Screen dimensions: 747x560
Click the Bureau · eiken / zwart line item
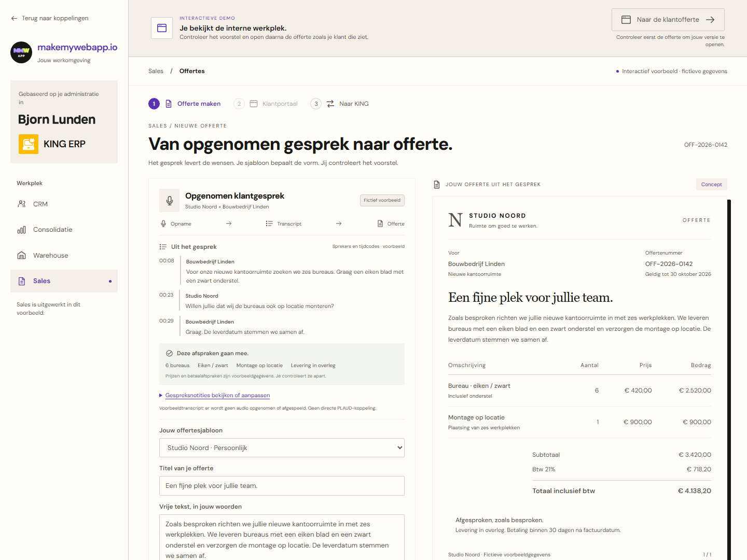tap(579, 390)
